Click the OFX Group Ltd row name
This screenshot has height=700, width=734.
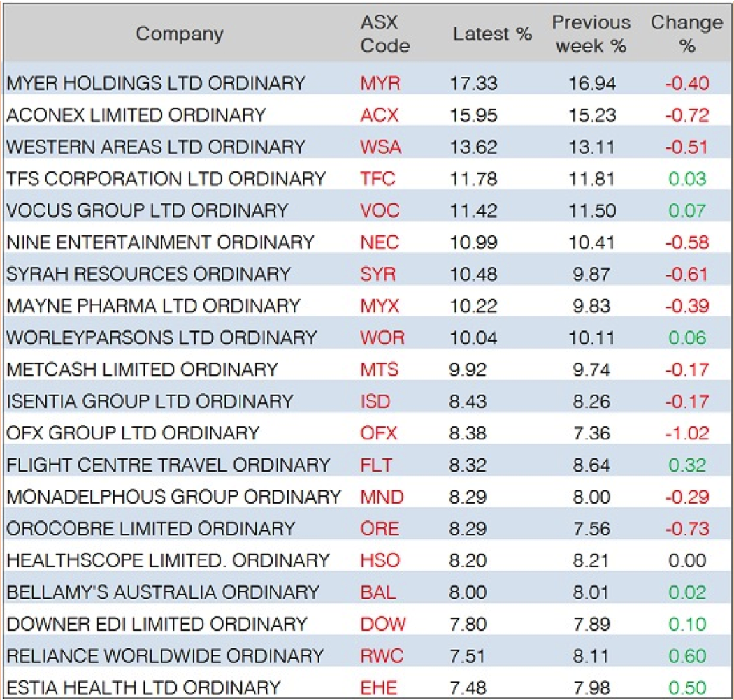pos(133,433)
